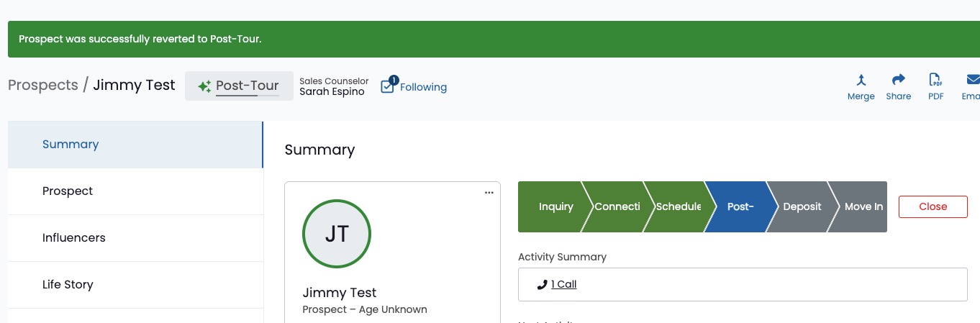Click the sparkle icon beside Post-Tour
The width and height of the screenshot is (980, 323).
[204, 86]
